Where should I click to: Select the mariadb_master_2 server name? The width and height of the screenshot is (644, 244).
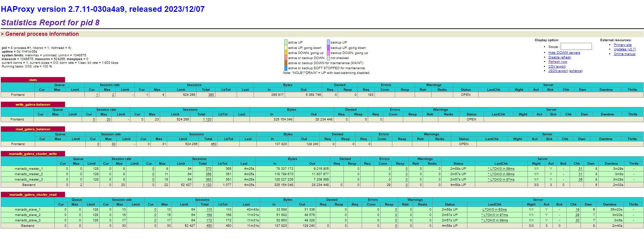(x=29, y=174)
